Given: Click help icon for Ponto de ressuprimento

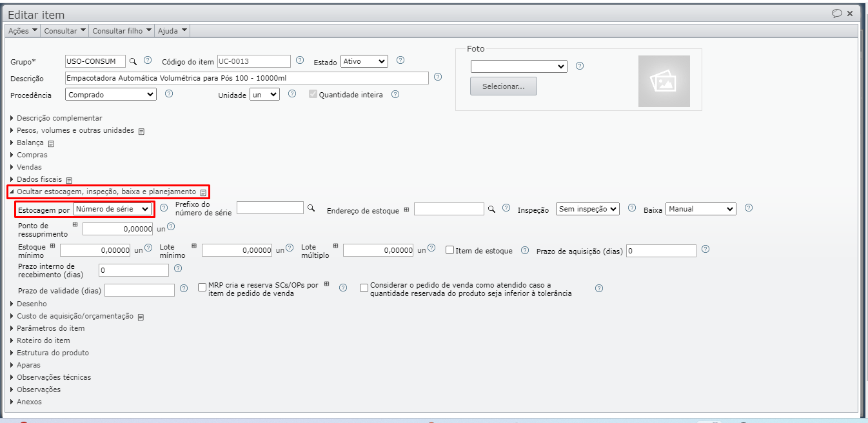Looking at the screenshot, I should click(x=171, y=226).
